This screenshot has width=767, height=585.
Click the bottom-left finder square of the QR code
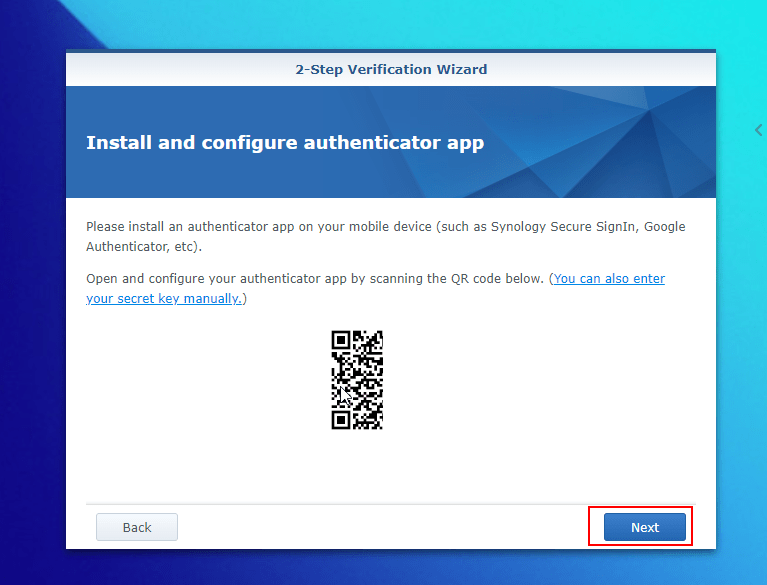pyautogui.click(x=341, y=420)
